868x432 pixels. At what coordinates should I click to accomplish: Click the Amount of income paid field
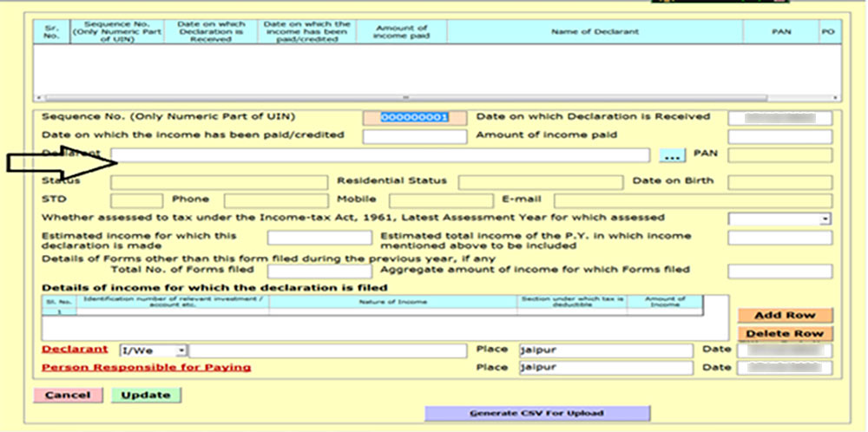[779, 136]
